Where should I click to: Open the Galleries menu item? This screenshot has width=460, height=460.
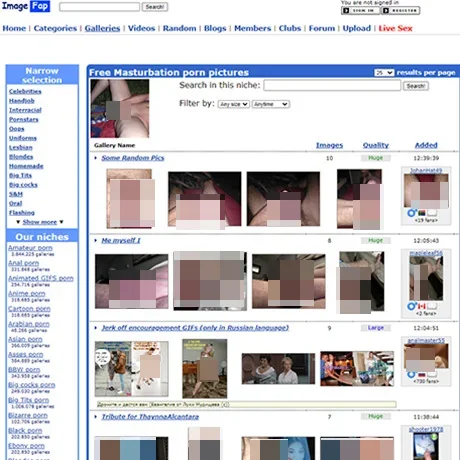102,28
